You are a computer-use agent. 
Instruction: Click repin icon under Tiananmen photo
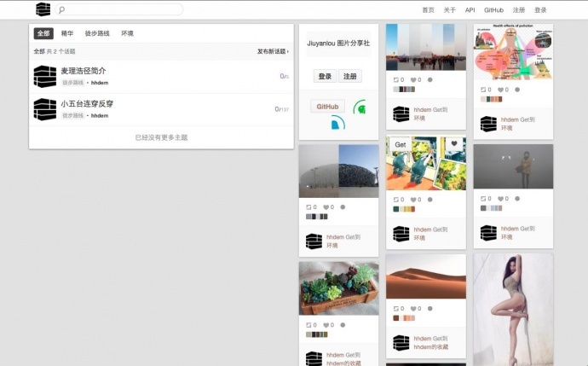396,80
